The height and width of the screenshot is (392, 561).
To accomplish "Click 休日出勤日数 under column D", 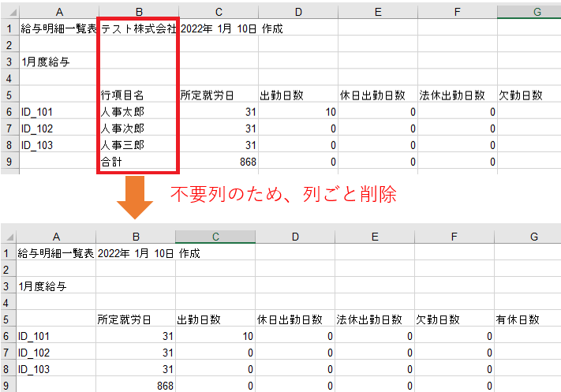I will coord(295,319).
